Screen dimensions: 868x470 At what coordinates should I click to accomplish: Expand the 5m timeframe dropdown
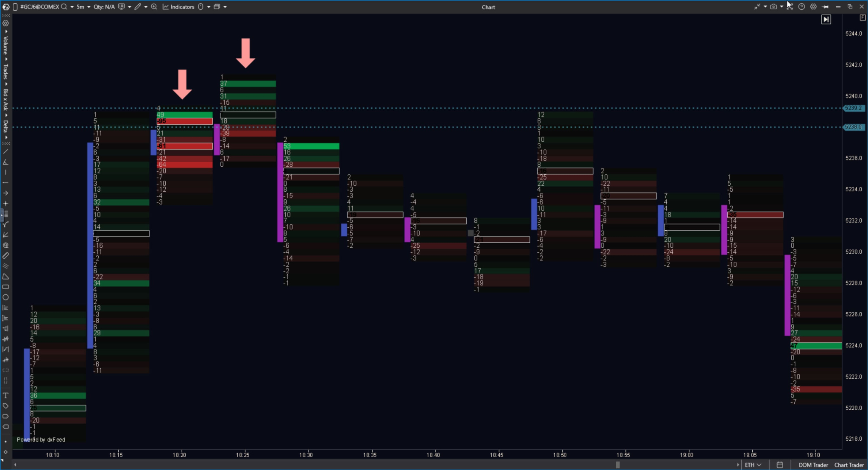[x=83, y=7]
